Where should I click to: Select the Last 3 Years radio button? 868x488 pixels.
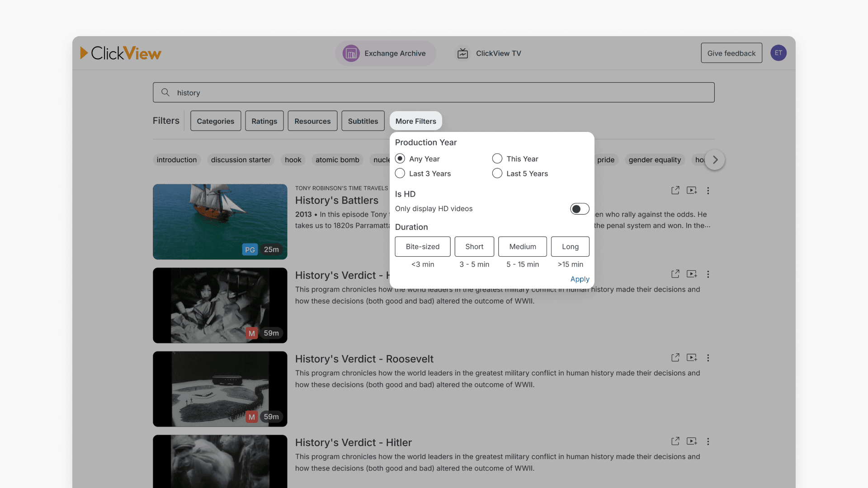(x=400, y=174)
